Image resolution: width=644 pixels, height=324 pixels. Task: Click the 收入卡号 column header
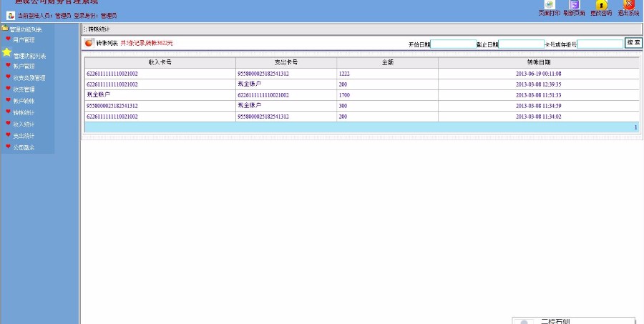click(160, 63)
